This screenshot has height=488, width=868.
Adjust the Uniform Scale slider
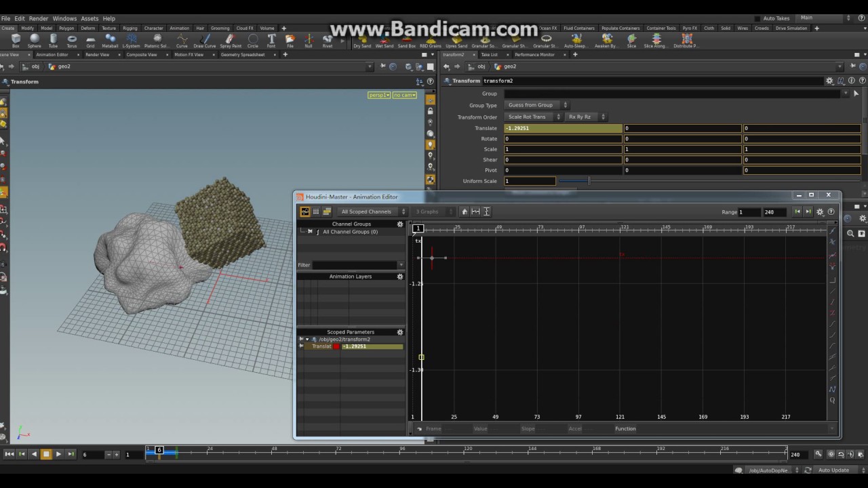(589, 181)
